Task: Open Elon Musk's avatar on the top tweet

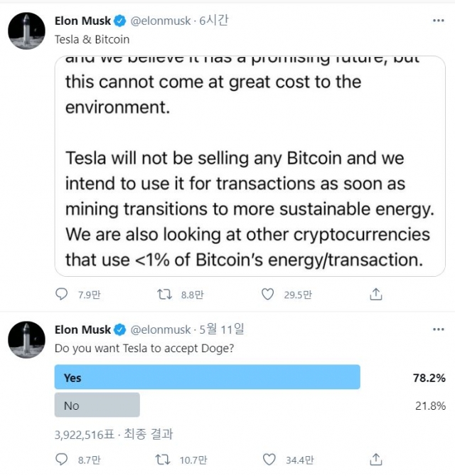Action: [x=26, y=31]
